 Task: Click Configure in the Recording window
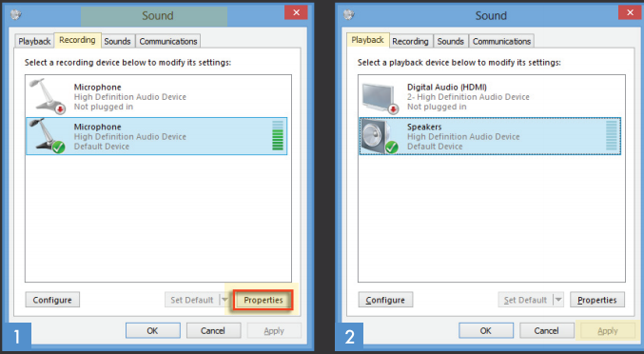[x=52, y=300]
